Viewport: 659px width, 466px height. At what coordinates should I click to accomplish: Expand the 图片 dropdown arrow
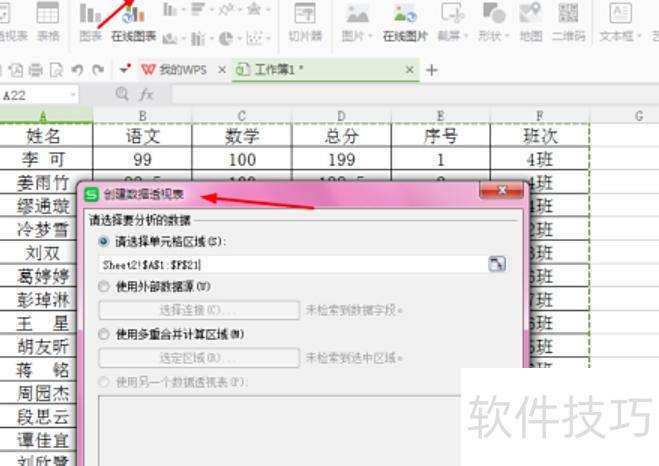[x=370, y=36]
